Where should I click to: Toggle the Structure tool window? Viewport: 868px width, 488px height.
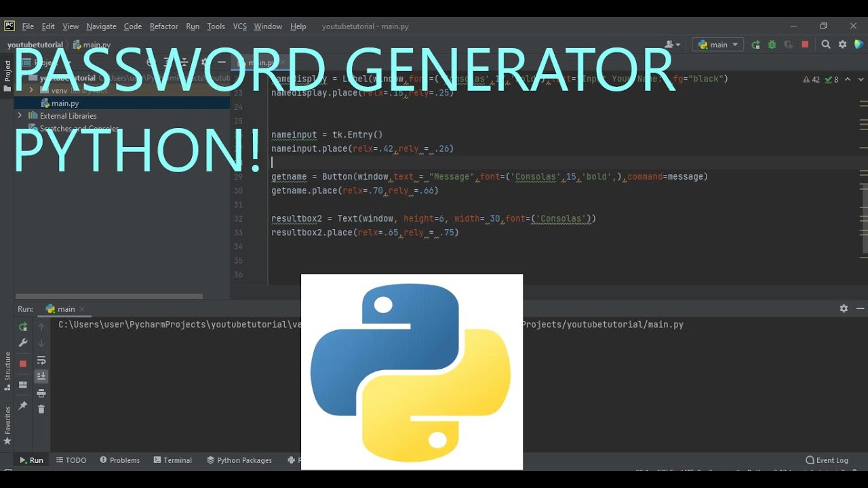(7, 371)
